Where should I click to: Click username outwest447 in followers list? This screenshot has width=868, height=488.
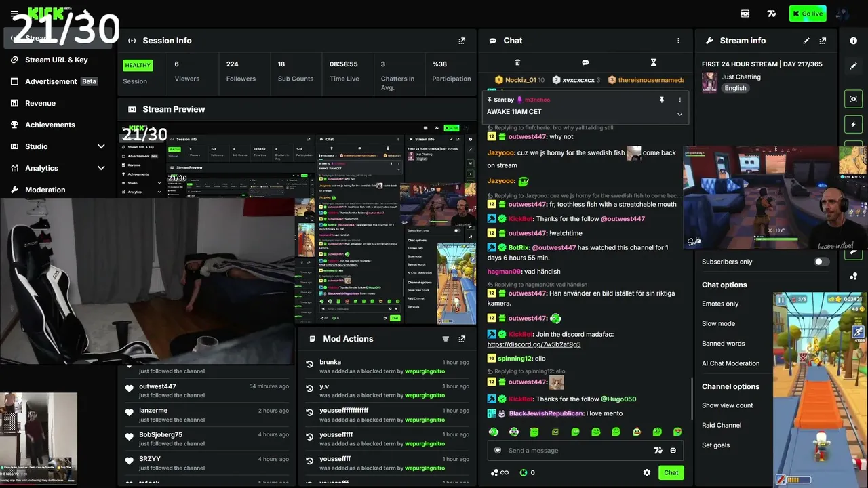click(157, 386)
